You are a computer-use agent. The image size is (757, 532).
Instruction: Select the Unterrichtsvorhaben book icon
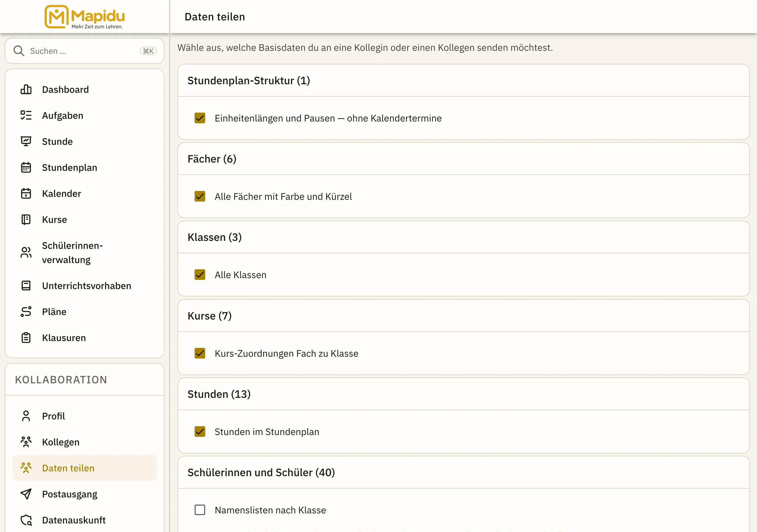tap(26, 286)
